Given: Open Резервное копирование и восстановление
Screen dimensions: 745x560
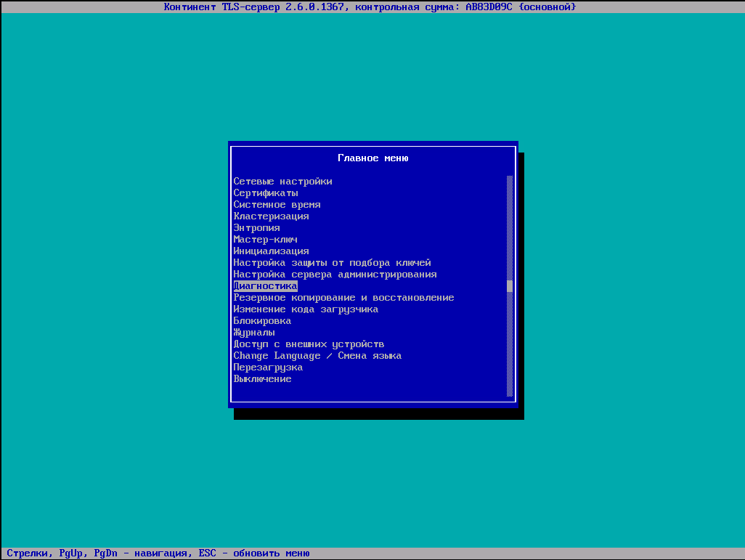Looking at the screenshot, I should 343,298.
